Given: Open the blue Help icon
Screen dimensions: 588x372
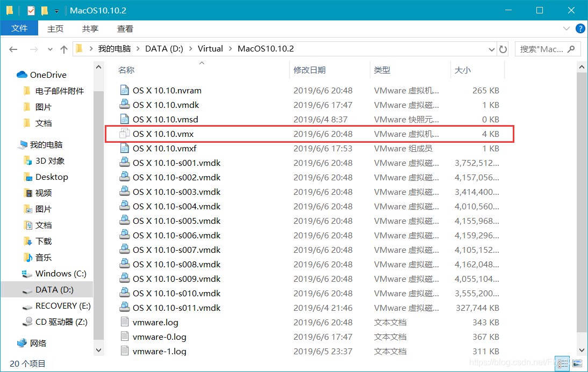Looking at the screenshot, I should point(580,28).
